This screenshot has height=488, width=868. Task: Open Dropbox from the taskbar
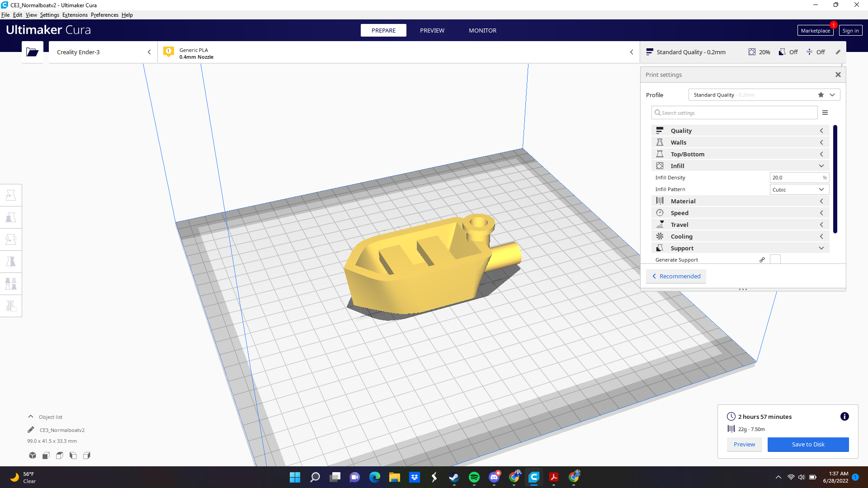415,477
